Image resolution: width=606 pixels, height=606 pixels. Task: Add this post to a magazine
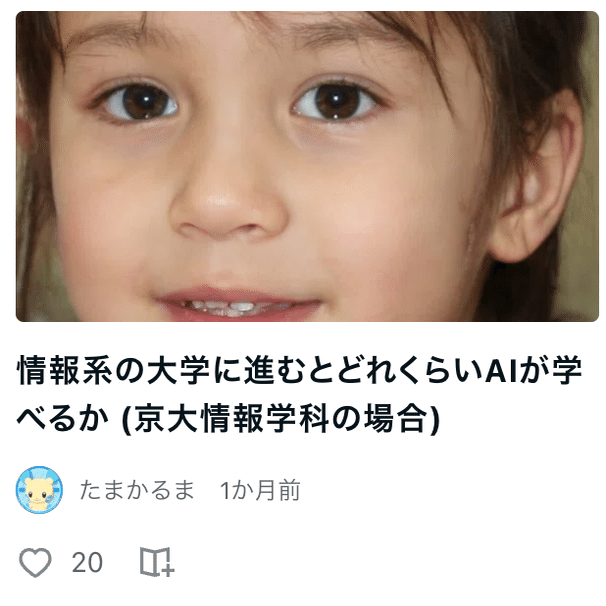pyautogui.click(x=157, y=562)
